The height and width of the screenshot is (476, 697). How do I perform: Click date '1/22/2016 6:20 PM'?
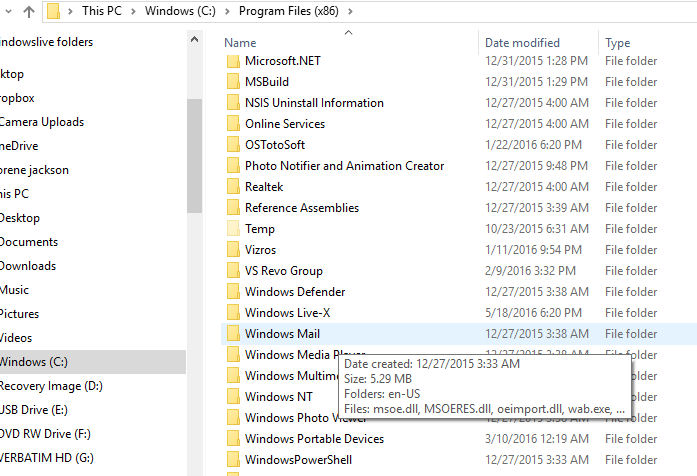pos(533,144)
